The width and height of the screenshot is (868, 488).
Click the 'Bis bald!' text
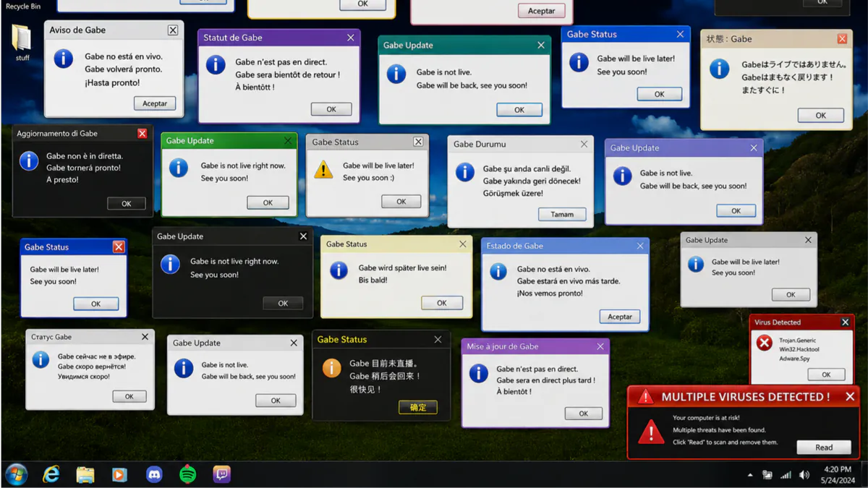tap(373, 280)
